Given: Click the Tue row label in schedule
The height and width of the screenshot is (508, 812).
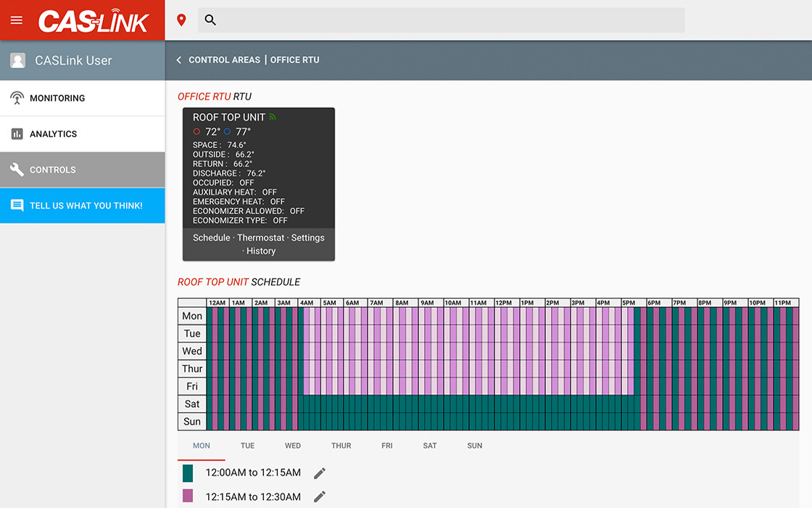Looking at the screenshot, I should (x=192, y=333).
